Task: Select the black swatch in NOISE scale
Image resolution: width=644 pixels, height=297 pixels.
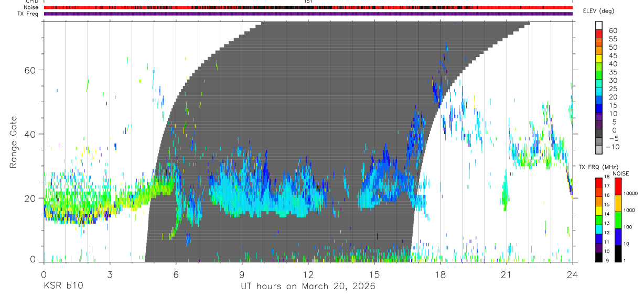Action: point(618,254)
